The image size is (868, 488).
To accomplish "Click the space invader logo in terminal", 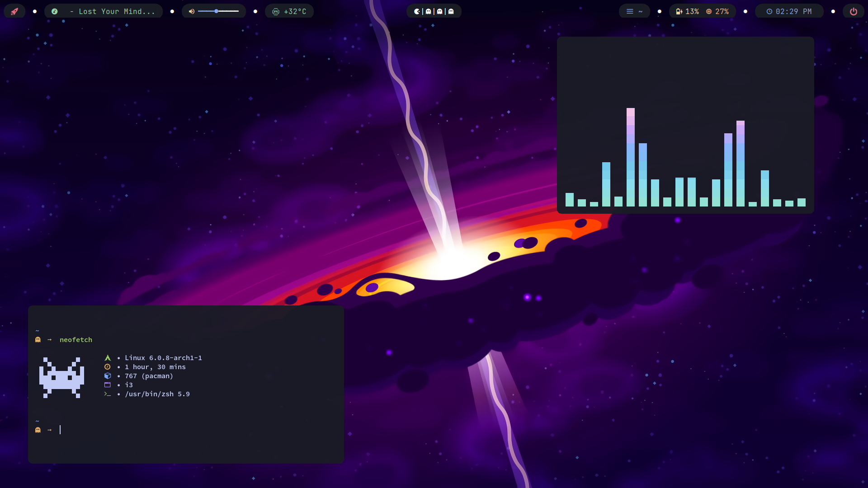I will (x=61, y=378).
